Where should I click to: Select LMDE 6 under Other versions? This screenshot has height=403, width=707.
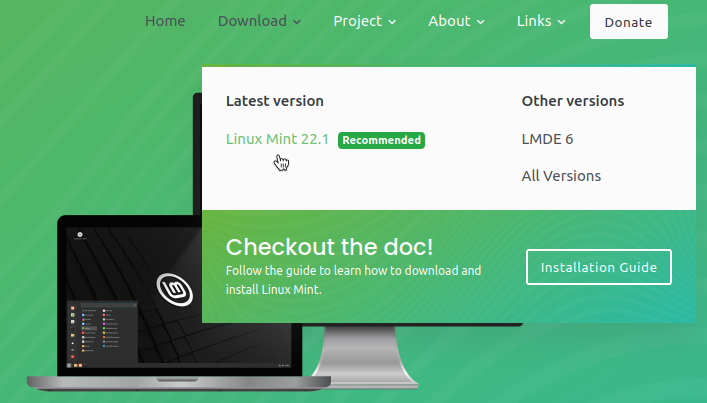(547, 139)
